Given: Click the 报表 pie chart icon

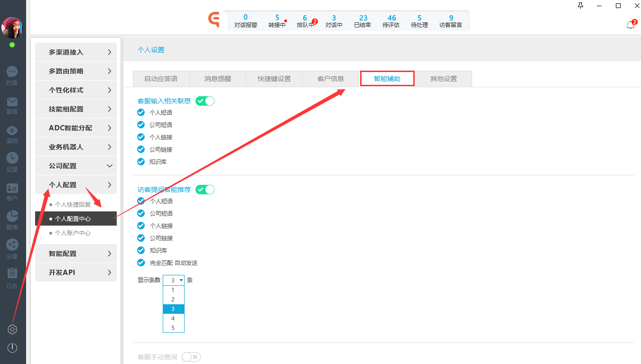Looking at the screenshot, I should click(x=12, y=217).
